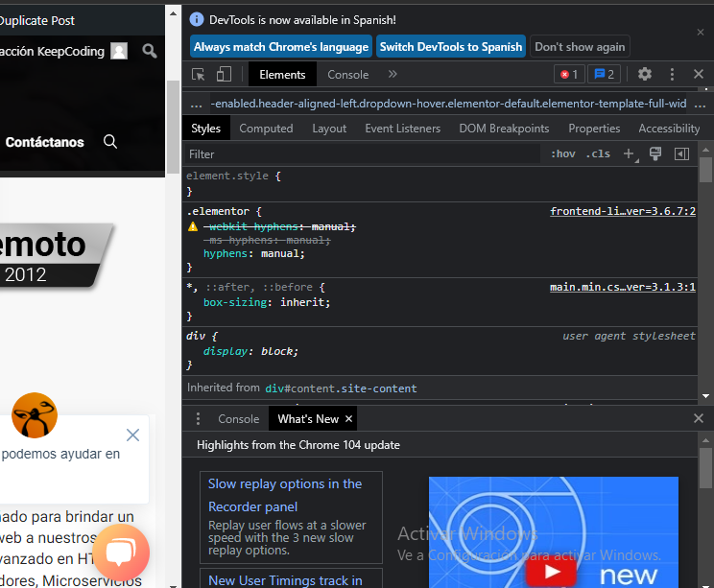The image size is (714, 588).
Task: Open main.min.cs…ver=3.1.3:1 stylesheet link
Action: click(623, 287)
